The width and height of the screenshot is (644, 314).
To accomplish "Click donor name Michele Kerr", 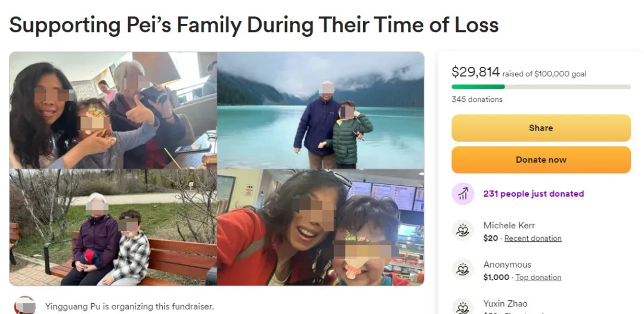I will [509, 225].
